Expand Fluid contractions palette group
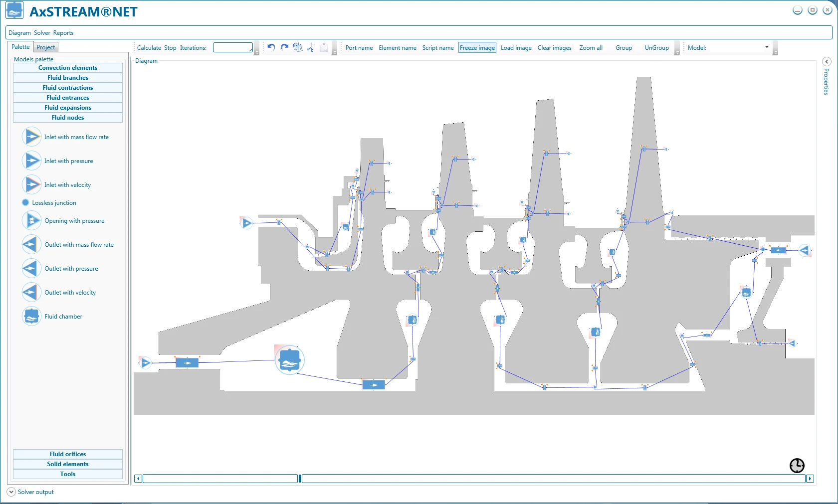 coord(68,88)
